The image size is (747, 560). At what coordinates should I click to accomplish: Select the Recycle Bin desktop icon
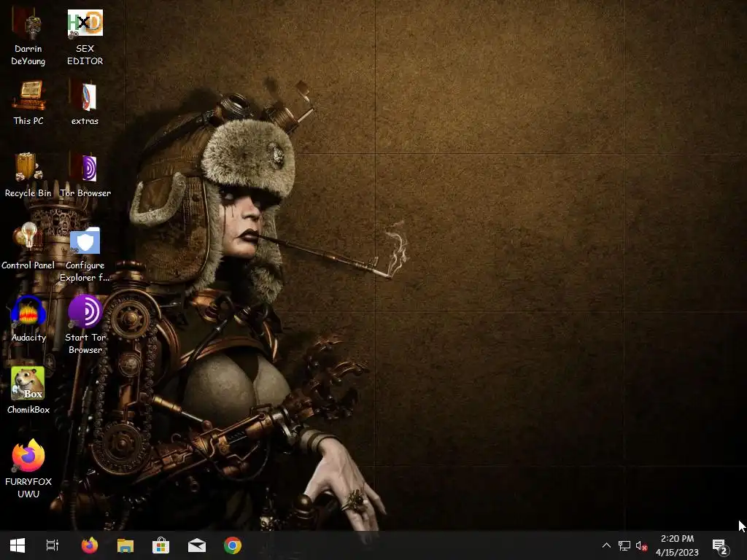[x=28, y=167]
